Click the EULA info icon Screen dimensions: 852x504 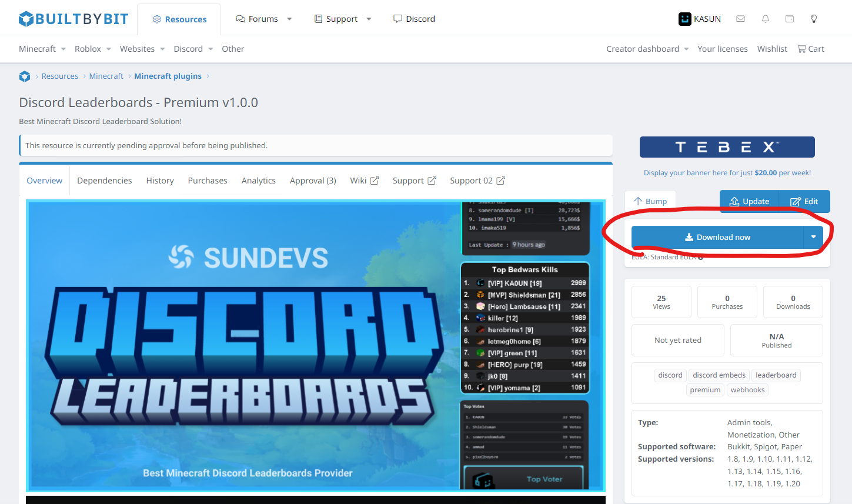point(701,258)
